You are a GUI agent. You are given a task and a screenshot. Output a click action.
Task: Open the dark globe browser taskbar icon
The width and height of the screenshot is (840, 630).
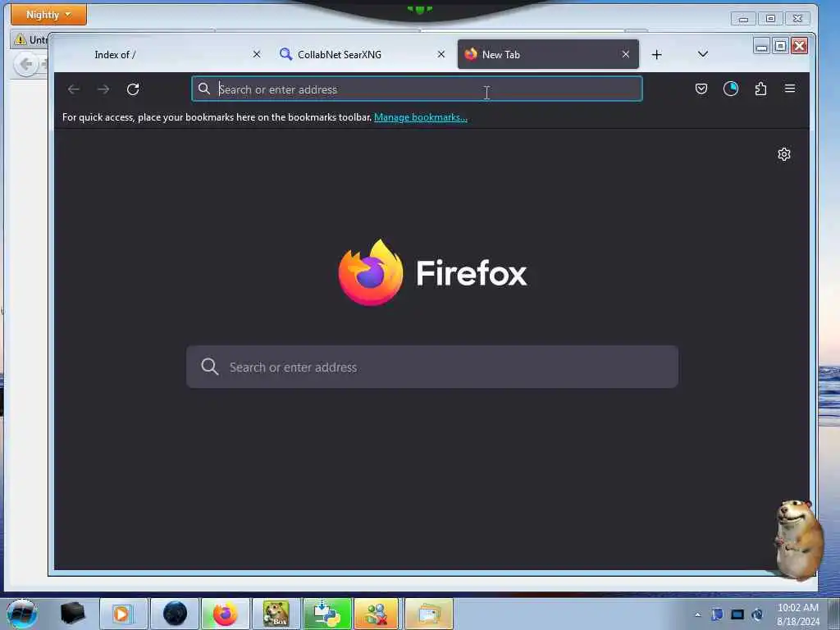pos(175,614)
